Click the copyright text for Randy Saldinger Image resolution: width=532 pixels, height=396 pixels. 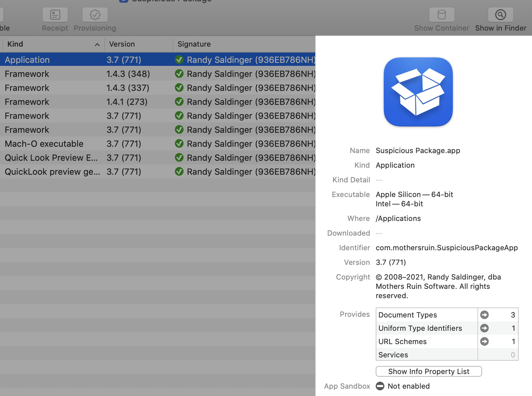coord(438,286)
